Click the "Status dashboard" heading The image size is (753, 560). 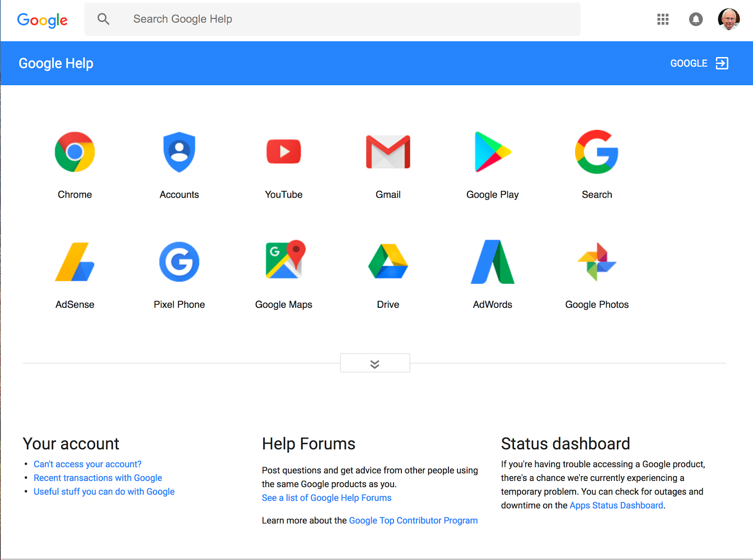pos(565,444)
